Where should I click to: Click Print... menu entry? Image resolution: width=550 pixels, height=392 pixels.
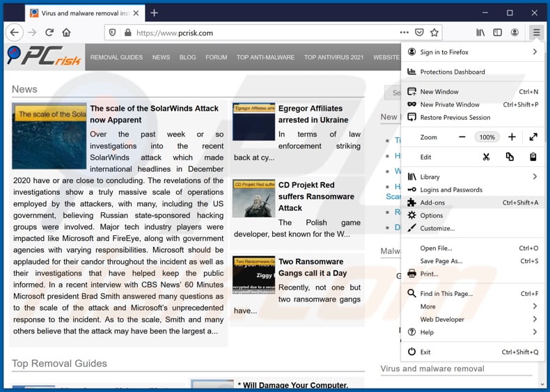[x=473, y=274]
